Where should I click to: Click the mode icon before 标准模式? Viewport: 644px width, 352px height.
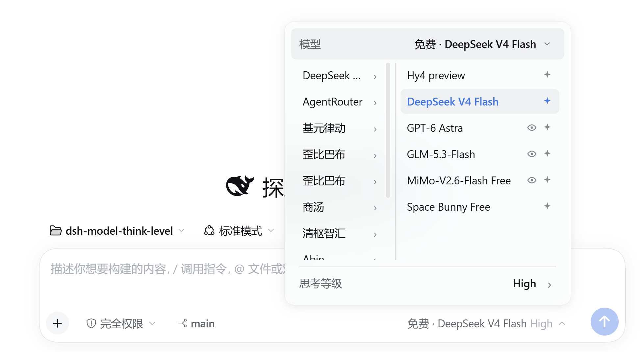click(209, 231)
